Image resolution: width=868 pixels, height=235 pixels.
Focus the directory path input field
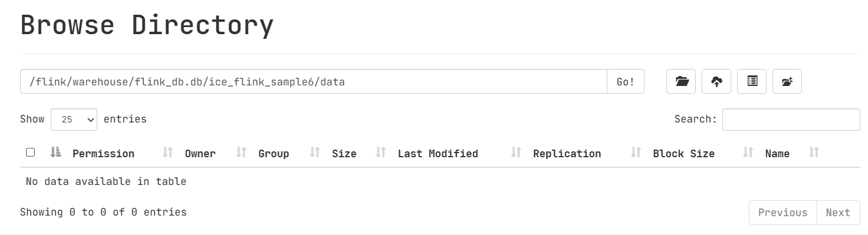point(314,81)
